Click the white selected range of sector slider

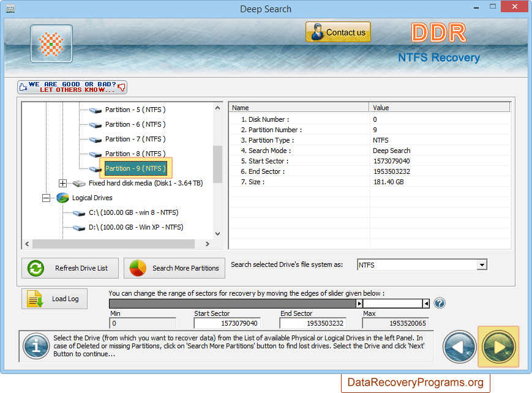[392, 304]
